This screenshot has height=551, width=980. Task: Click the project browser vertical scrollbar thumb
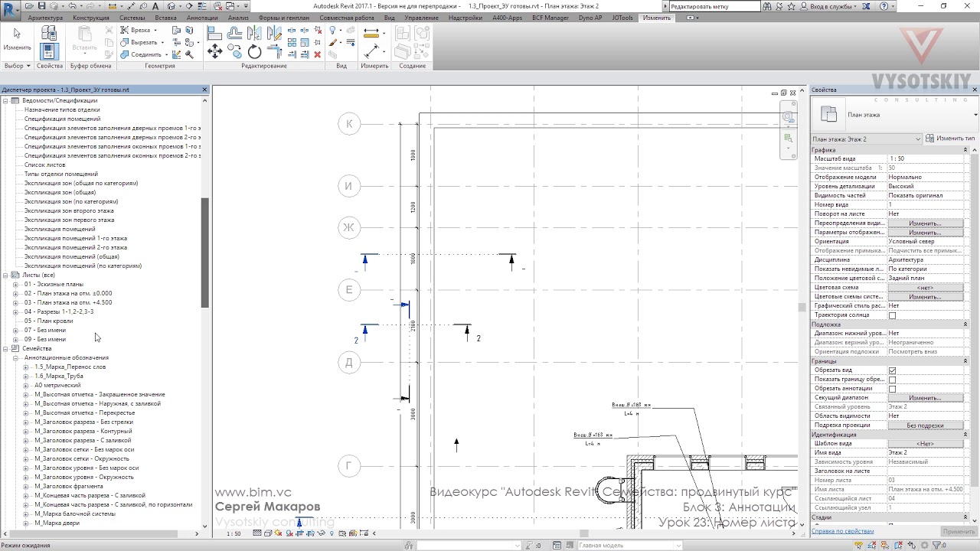click(x=204, y=253)
